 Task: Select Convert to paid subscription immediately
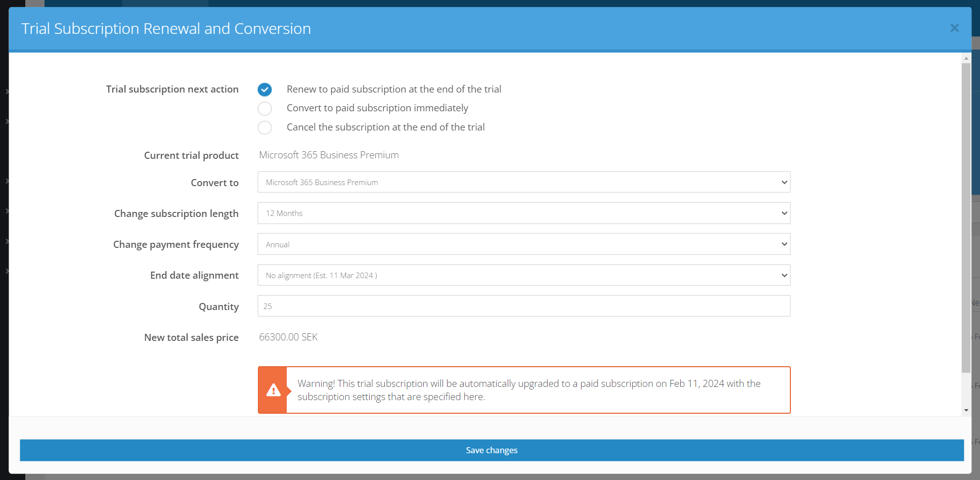(264, 108)
